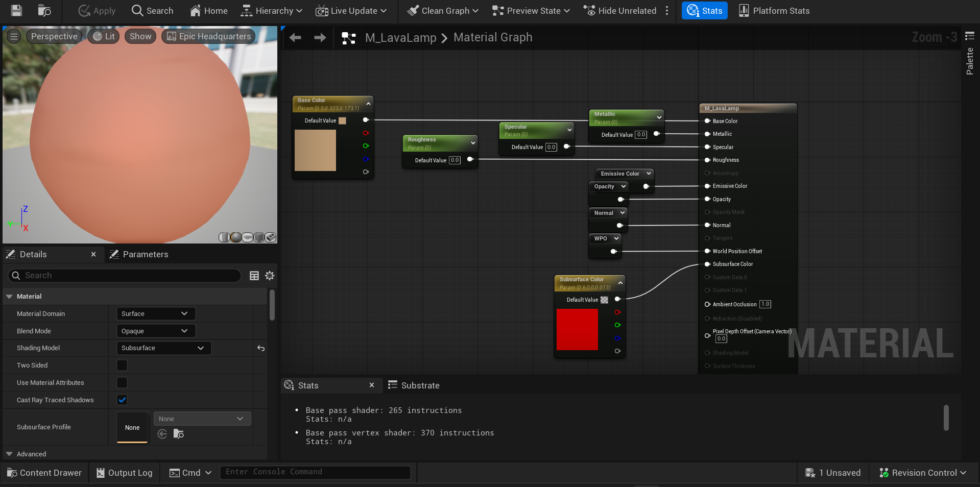This screenshot has height=487, width=980.
Task: Navigate back with the left arrow
Action: [295, 38]
